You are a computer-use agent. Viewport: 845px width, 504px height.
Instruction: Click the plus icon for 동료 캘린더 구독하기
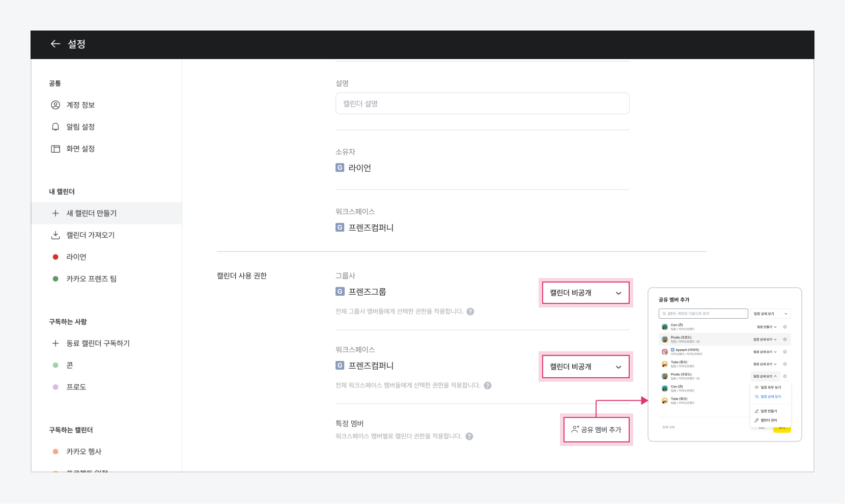click(55, 344)
